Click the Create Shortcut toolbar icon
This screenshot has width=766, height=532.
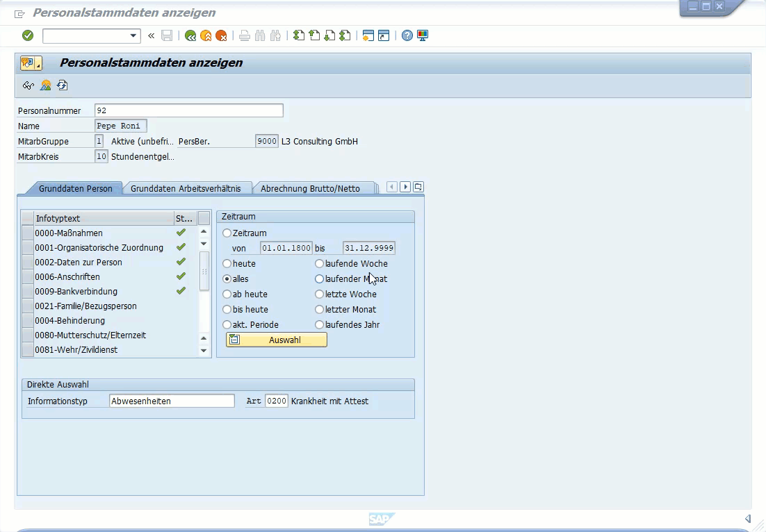pyautogui.click(x=384, y=35)
